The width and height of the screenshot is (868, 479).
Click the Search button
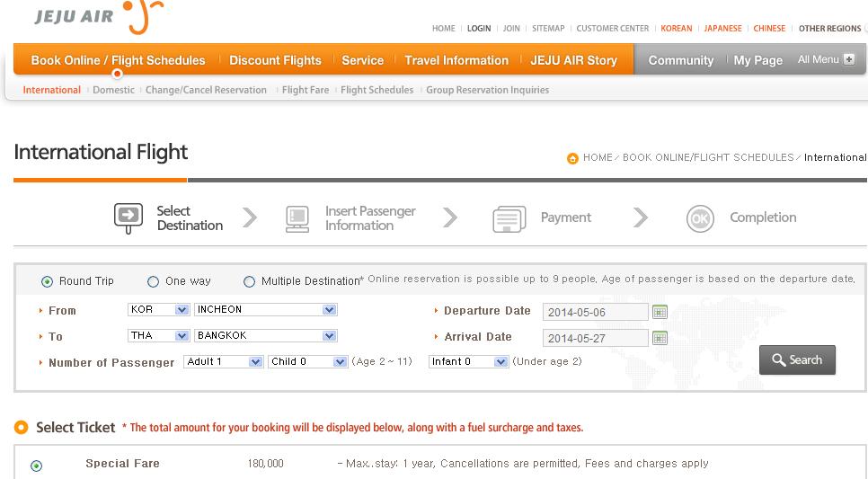[797, 360]
